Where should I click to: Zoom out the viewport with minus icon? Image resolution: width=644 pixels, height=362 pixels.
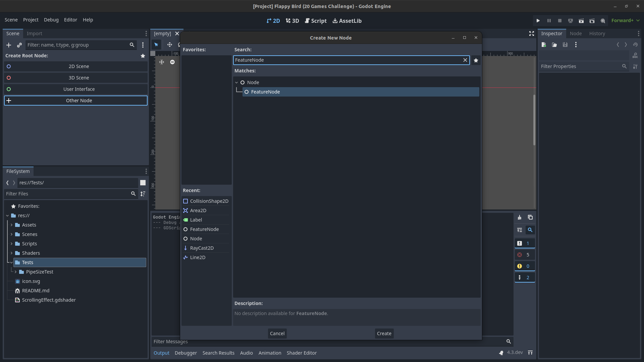(x=172, y=62)
